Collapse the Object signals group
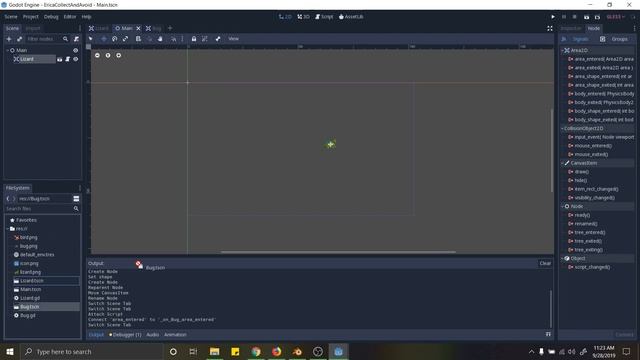Screen dimensions: 640x360 tap(562, 258)
